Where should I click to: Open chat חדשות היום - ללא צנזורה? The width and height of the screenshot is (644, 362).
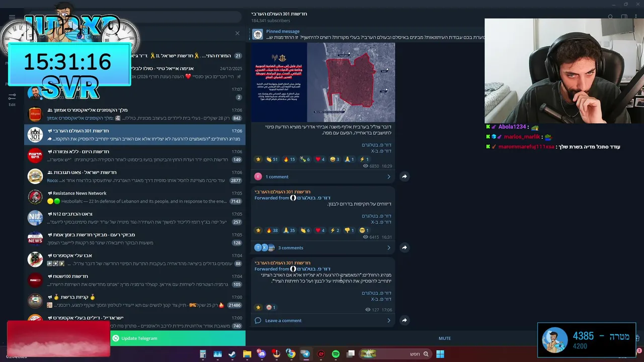tap(135, 155)
